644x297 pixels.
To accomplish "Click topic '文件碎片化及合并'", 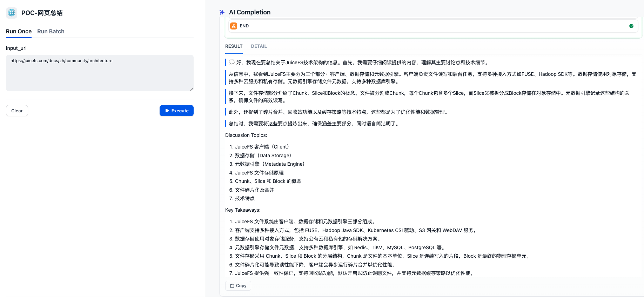I will click(x=255, y=190).
